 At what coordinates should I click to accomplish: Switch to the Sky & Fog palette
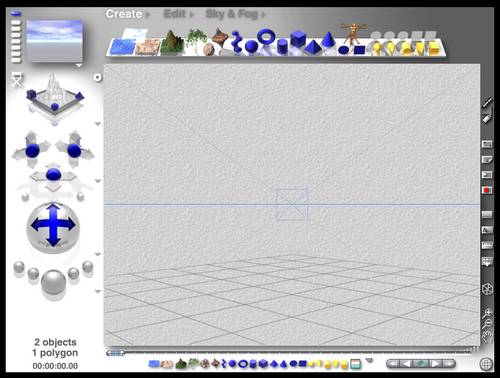click(x=235, y=14)
